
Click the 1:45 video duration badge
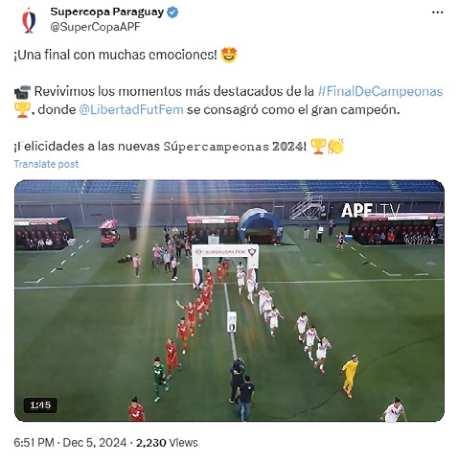point(40,405)
